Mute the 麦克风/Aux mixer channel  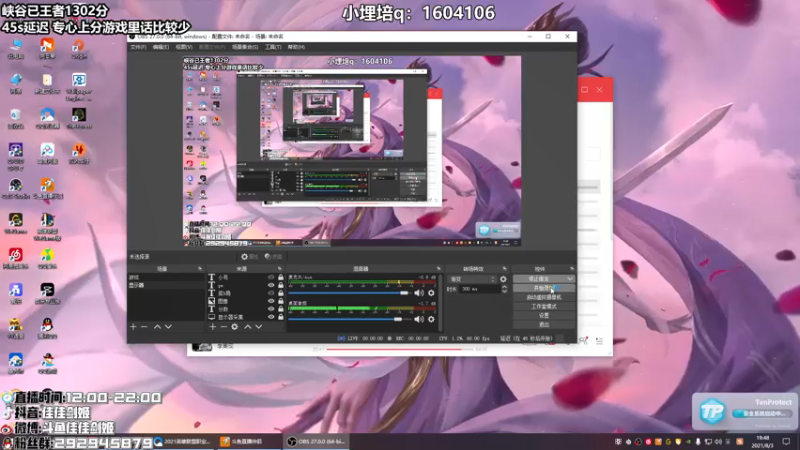[419, 293]
